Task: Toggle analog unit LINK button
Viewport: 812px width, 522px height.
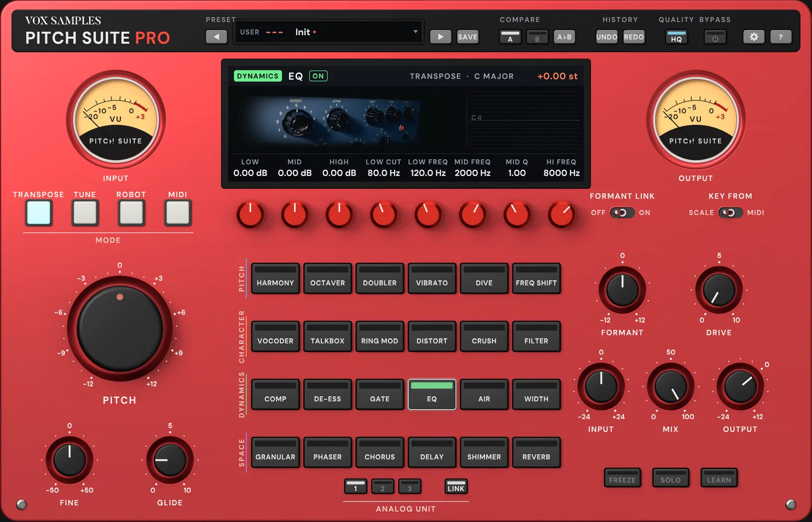Action: point(456,486)
